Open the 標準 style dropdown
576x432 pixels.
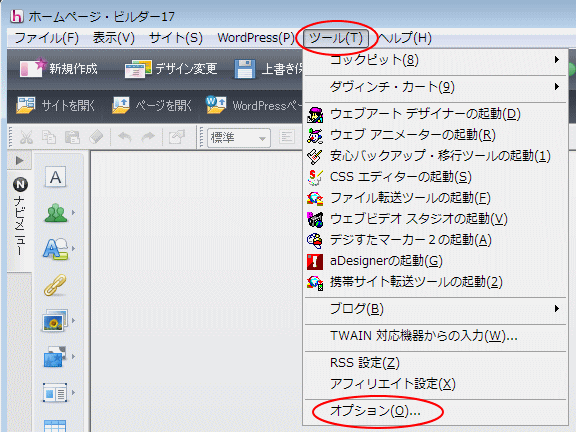(239, 138)
